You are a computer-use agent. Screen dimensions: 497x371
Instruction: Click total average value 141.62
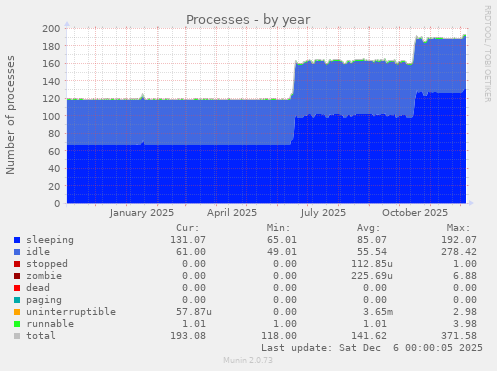(x=369, y=336)
